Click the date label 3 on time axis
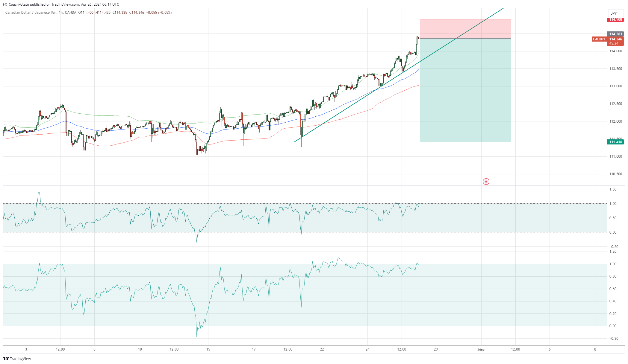628x364 pixels. click(x=26, y=349)
